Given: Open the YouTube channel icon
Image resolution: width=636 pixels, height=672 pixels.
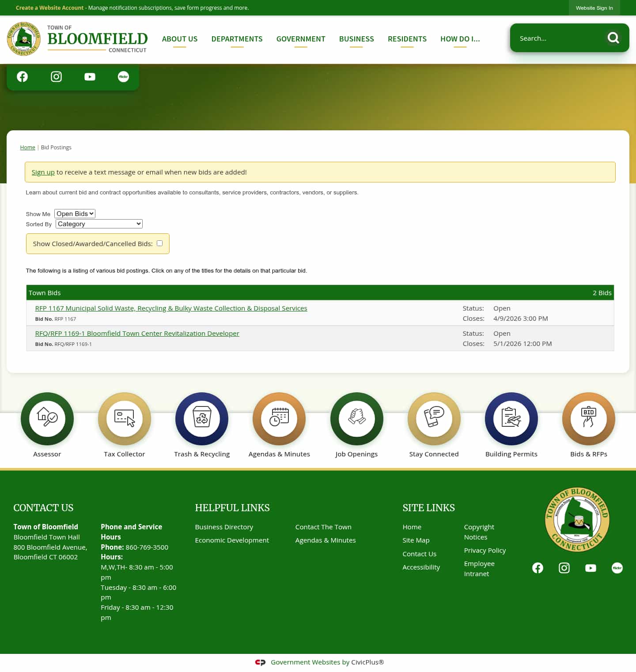Looking at the screenshot, I should [89, 76].
